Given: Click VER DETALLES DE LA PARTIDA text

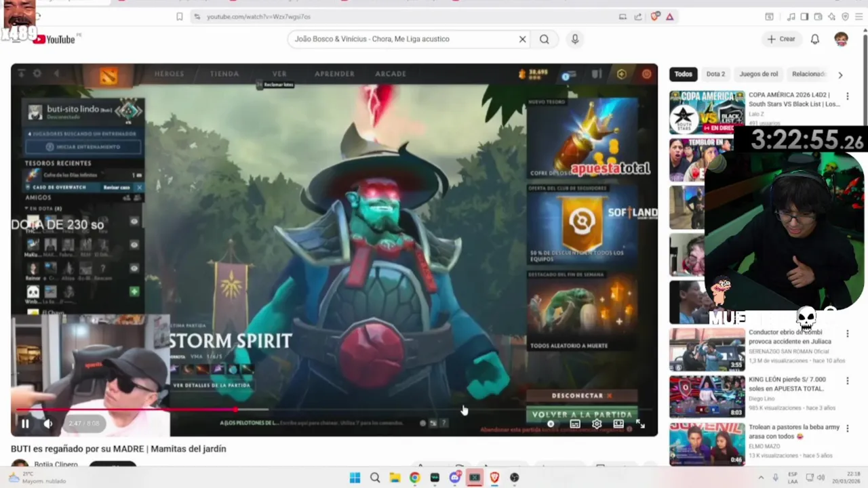Looking at the screenshot, I should (x=212, y=385).
